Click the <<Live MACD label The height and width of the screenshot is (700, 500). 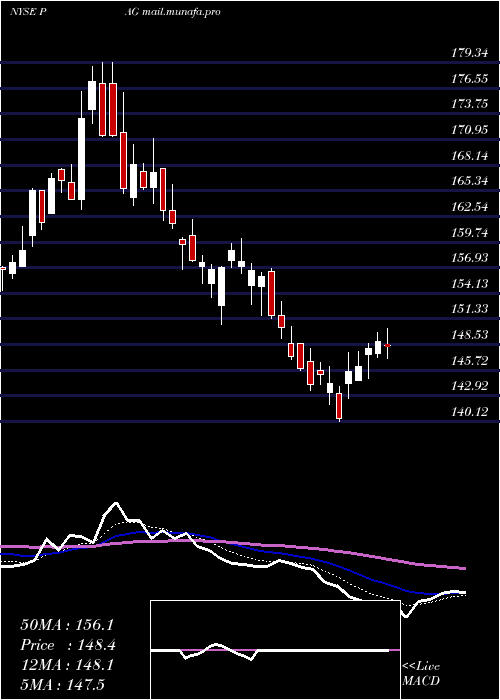pos(421,674)
